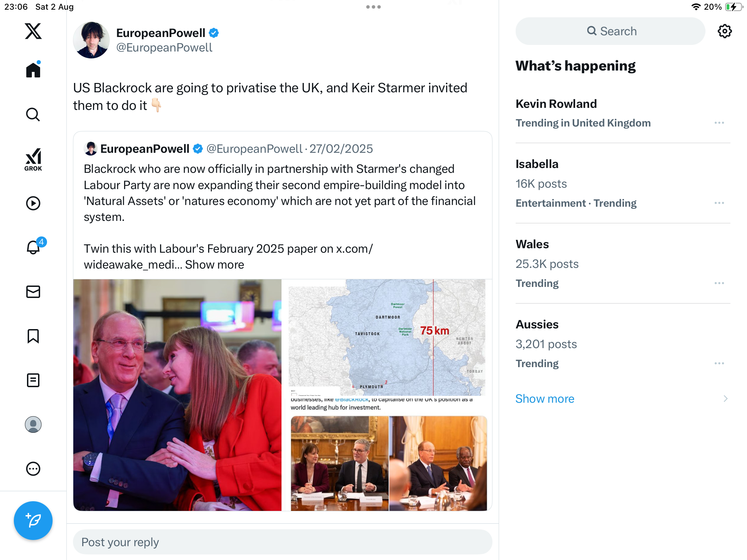Open trends settings gear icon

coord(725,31)
